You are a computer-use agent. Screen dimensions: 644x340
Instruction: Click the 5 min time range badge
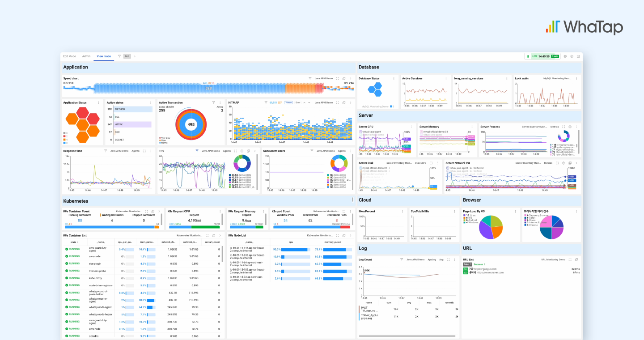pyautogui.click(x=555, y=56)
